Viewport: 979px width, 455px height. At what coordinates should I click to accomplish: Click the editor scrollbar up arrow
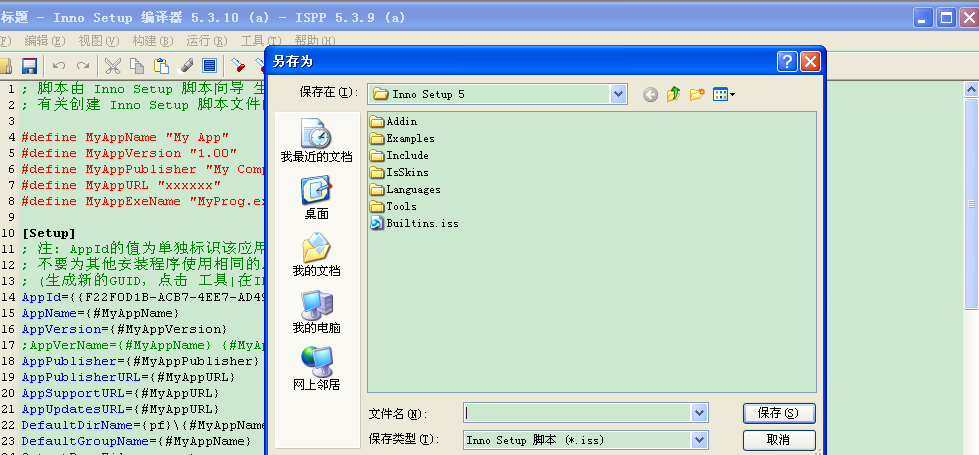pyautogui.click(x=971, y=90)
